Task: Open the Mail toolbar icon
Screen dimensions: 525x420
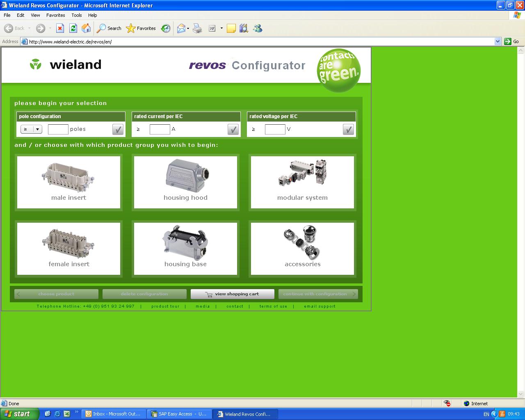Action: click(181, 28)
